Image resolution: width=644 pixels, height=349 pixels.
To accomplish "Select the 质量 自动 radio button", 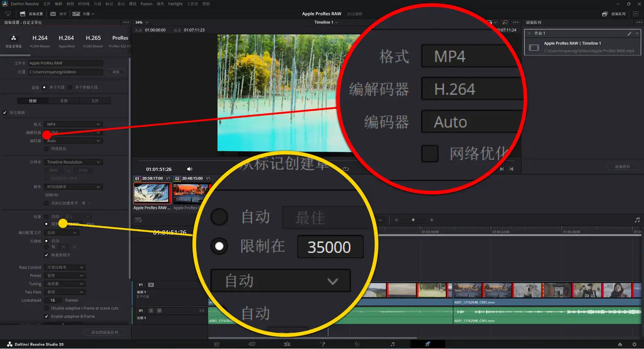I will point(47,217).
